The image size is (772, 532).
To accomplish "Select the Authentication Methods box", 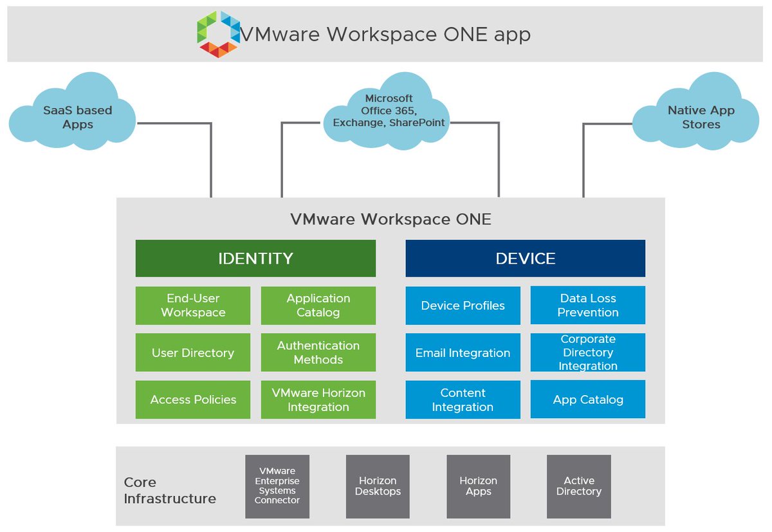I will tap(318, 353).
